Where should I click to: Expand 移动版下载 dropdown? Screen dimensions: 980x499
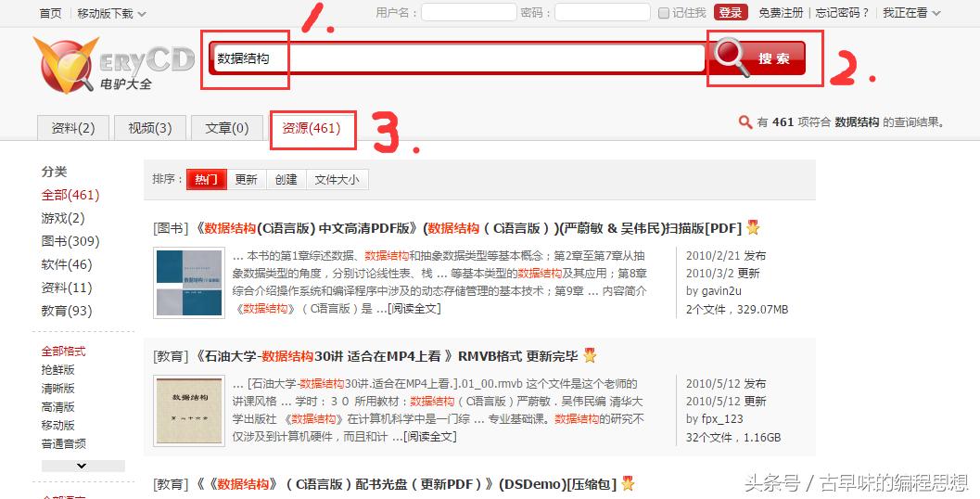(x=111, y=13)
